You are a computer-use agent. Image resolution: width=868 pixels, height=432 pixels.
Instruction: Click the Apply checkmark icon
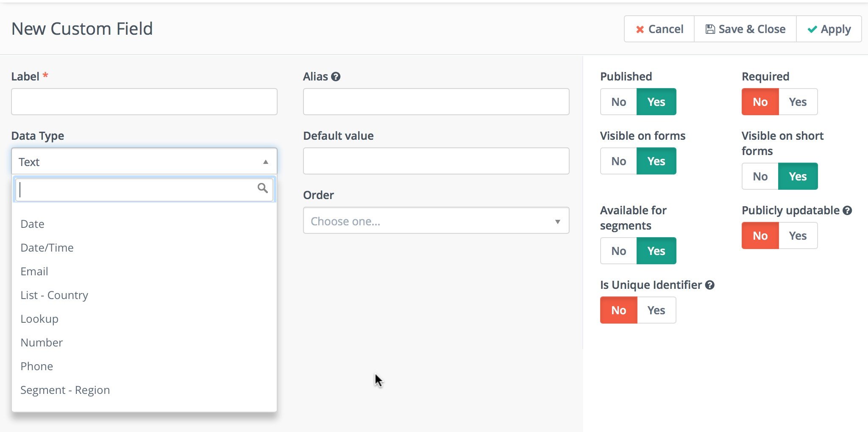813,29
